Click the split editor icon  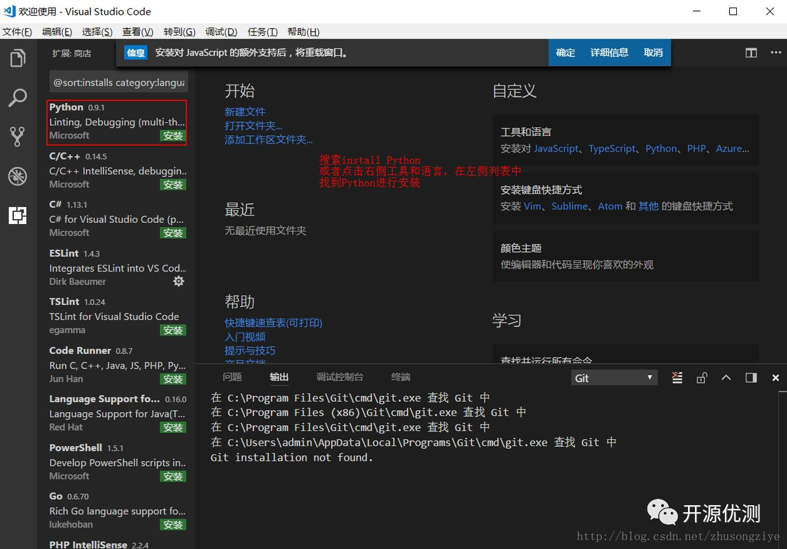[x=751, y=53]
